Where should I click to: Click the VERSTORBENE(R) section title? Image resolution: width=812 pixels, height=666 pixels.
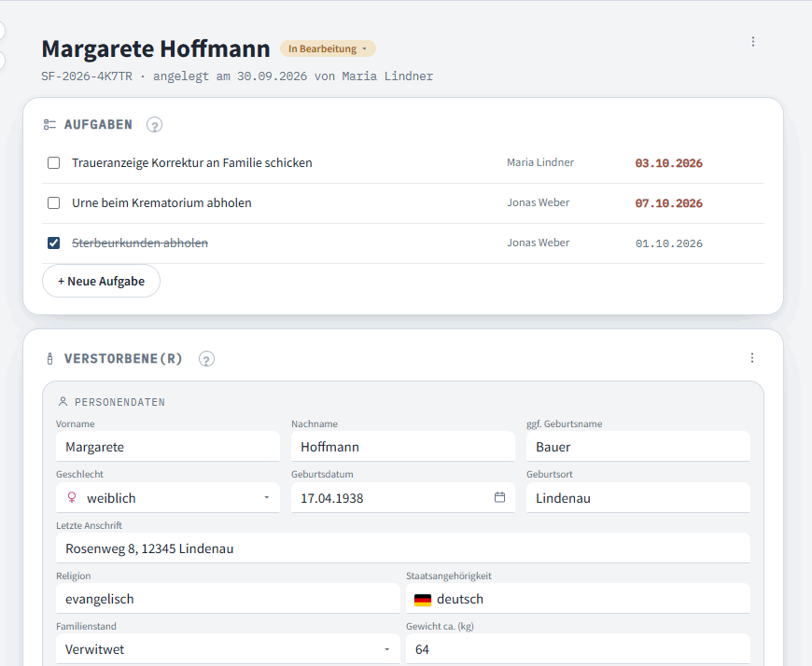click(123, 358)
